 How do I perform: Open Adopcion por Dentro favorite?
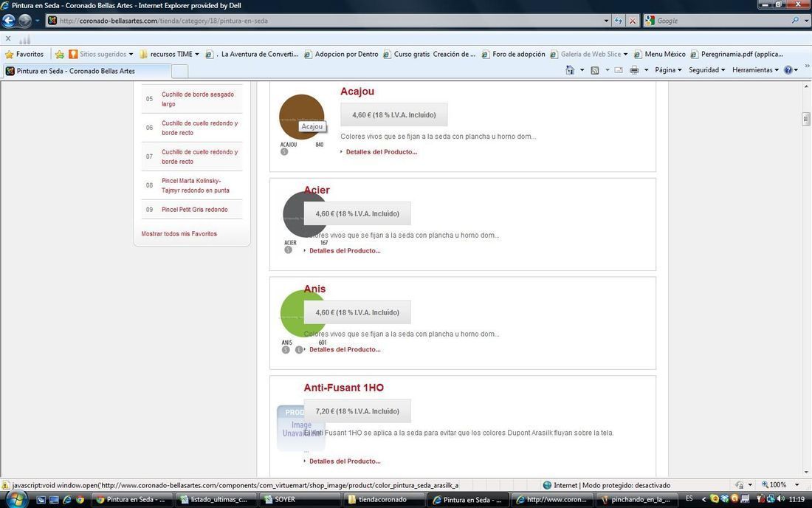pos(341,54)
